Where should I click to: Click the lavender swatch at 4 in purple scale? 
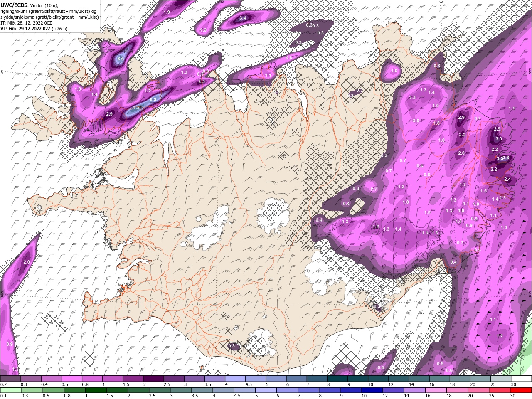coord(235,379)
